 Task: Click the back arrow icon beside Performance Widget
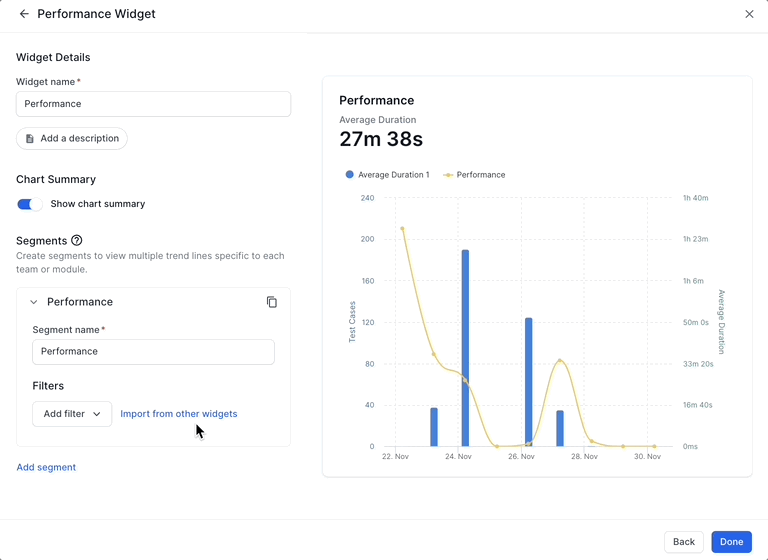click(x=24, y=14)
